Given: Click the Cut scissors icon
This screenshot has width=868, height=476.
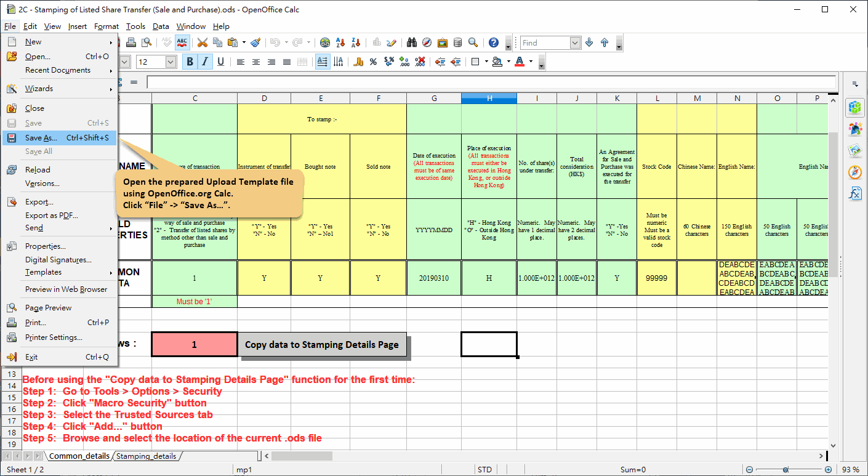Looking at the screenshot, I should coord(202,42).
